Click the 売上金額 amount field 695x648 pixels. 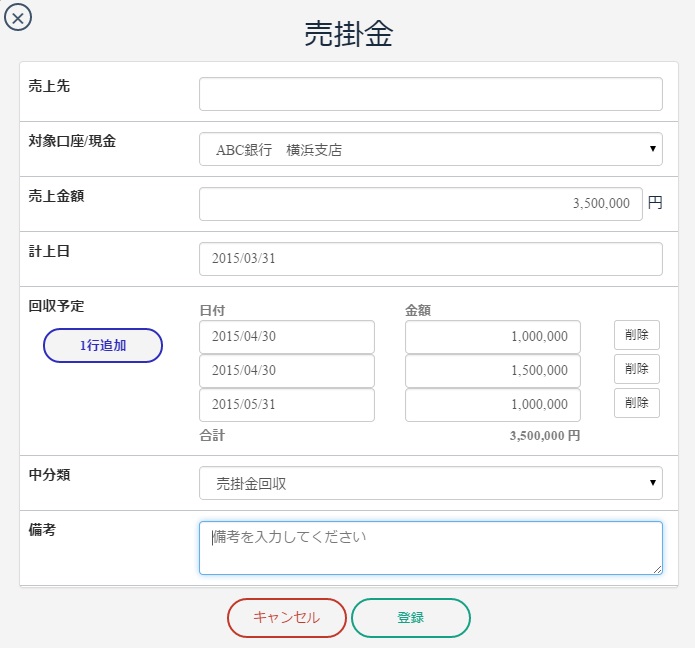pos(421,204)
